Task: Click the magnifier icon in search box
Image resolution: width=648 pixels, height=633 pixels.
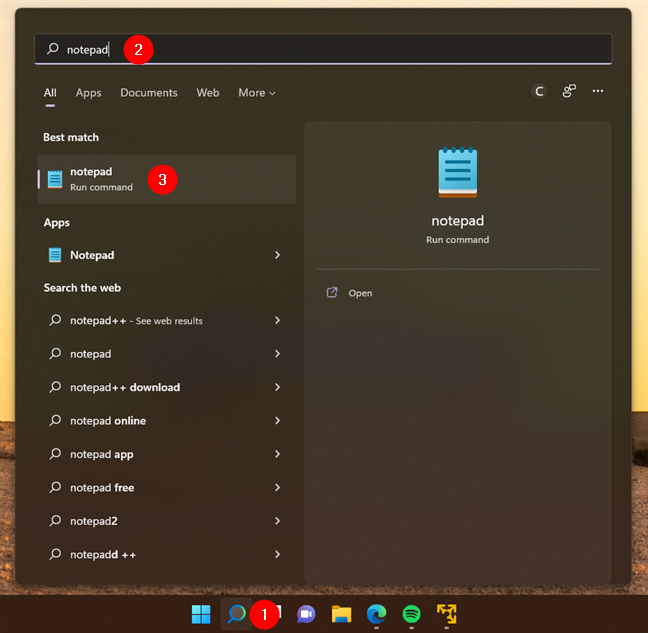Action: click(x=53, y=49)
